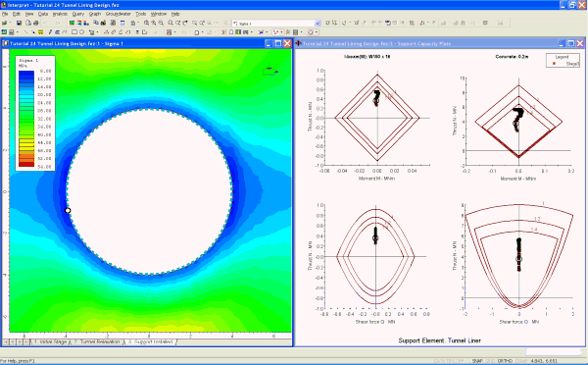Click the Zoom Out magnifier icon
The height and width of the screenshot is (365, 588).
point(161,23)
